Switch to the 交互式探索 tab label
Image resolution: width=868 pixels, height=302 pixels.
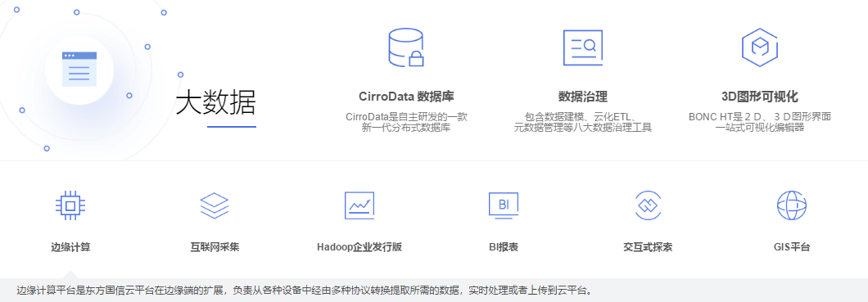648,247
